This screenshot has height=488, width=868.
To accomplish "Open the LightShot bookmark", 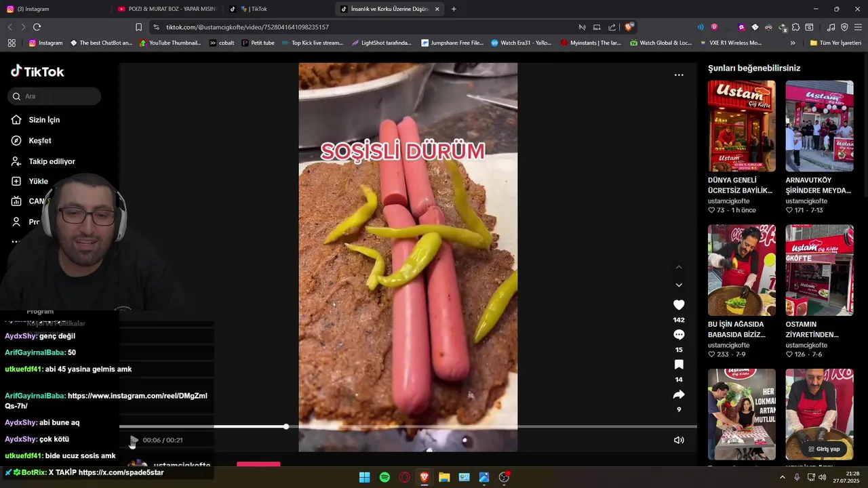I will (x=381, y=43).
